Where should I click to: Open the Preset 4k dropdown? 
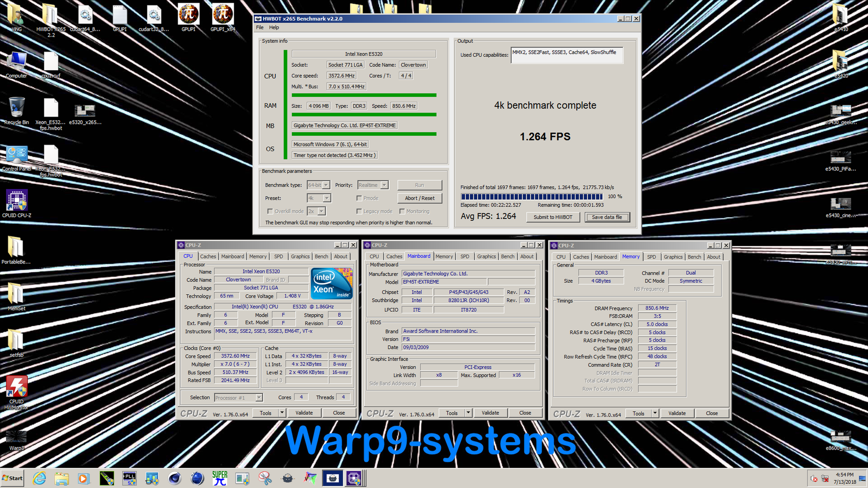[x=327, y=198]
